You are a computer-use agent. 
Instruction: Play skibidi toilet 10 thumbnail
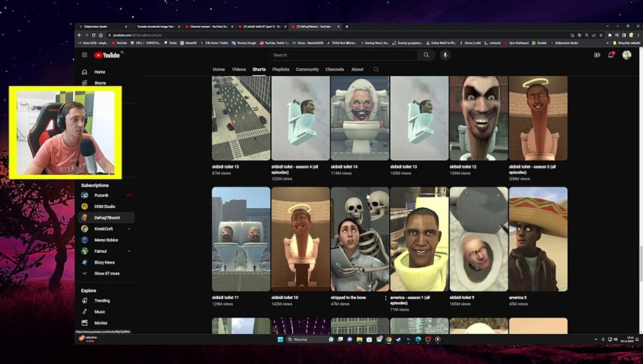click(x=300, y=239)
